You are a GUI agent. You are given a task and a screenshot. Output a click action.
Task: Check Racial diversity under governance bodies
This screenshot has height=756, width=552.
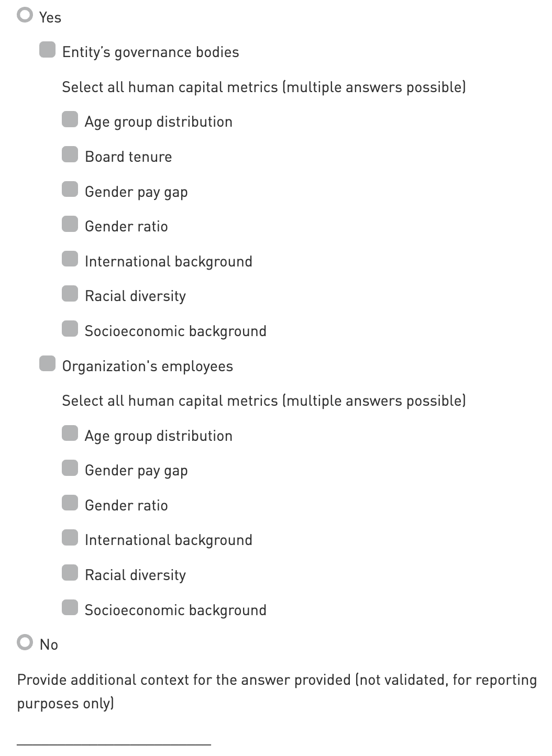pyautogui.click(x=70, y=294)
